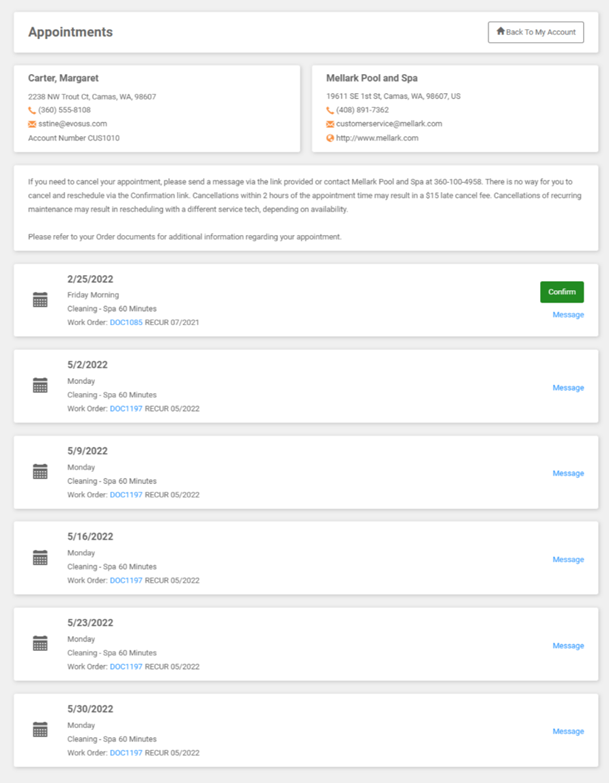Send a message about the 5/2/2022 appointment

point(568,388)
